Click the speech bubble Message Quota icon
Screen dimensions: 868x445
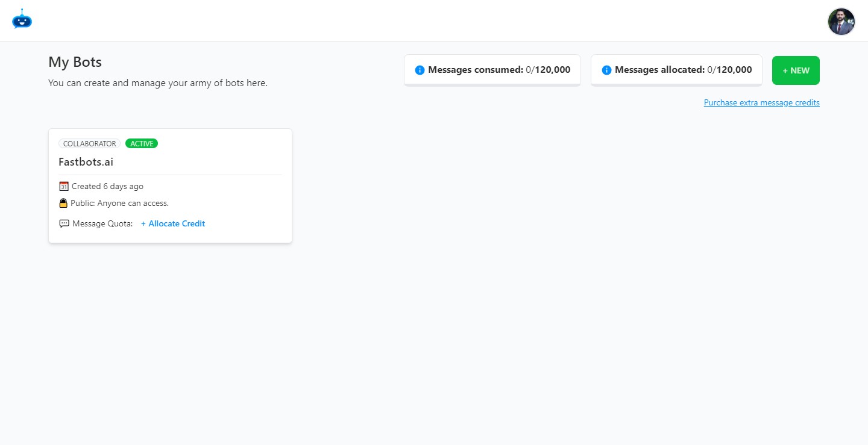[64, 223]
